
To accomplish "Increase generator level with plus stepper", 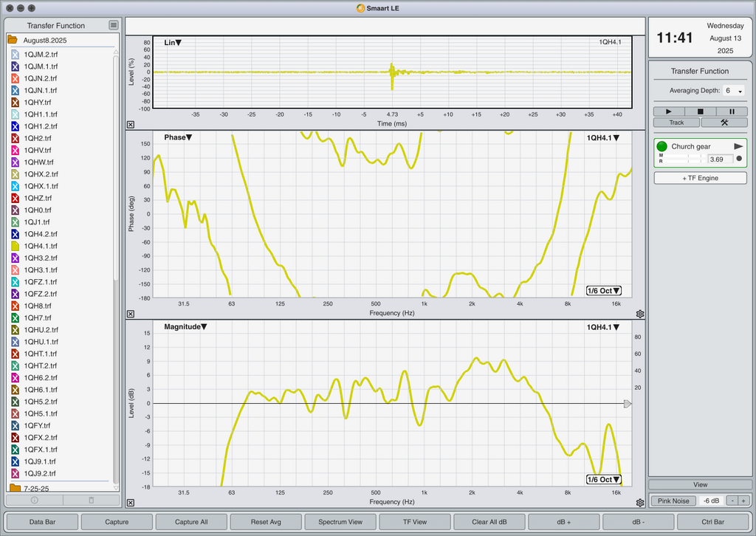I will [743, 501].
